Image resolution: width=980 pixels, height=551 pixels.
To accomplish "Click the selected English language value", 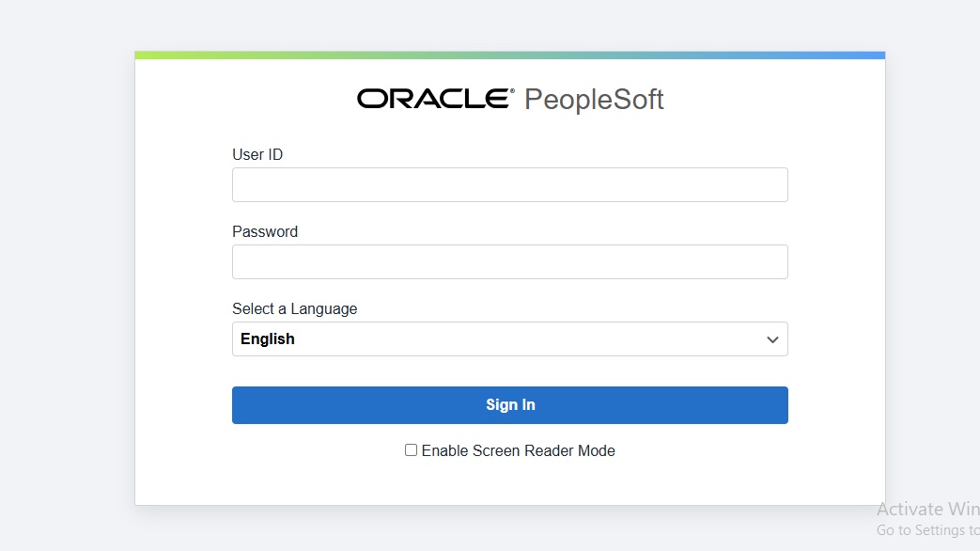I will [268, 339].
